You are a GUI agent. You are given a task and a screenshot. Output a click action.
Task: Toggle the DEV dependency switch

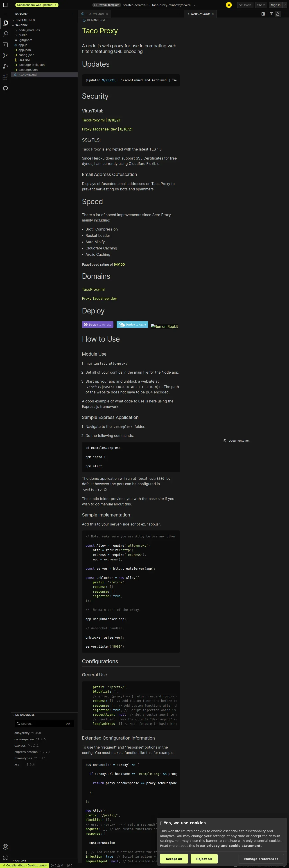point(68,723)
